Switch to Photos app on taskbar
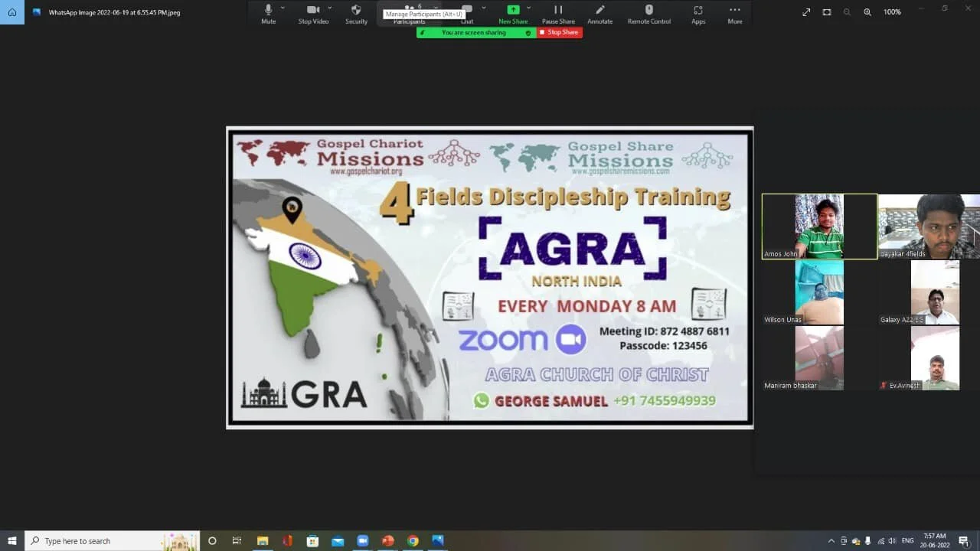The height and width of the screenshot is (551, 980). [438, 540]
